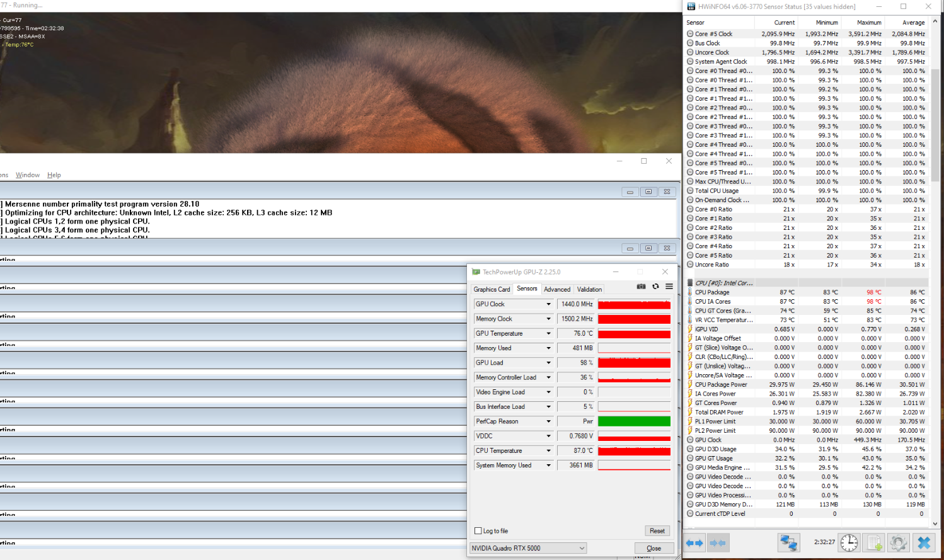Click the lightning icon beside PL1 Power Limit

click(690, 421)
